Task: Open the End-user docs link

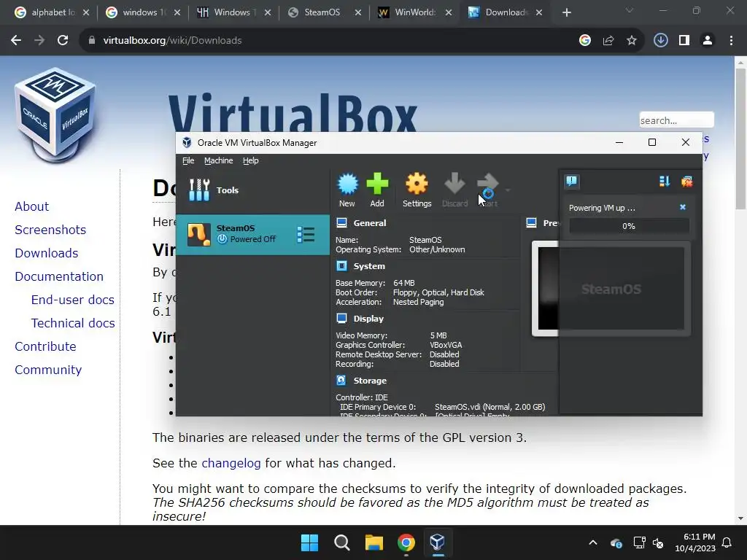Action: click(72, 300)
